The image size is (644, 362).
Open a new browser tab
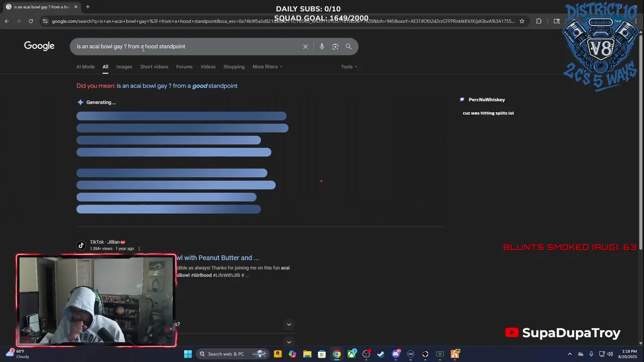point(88,7)
